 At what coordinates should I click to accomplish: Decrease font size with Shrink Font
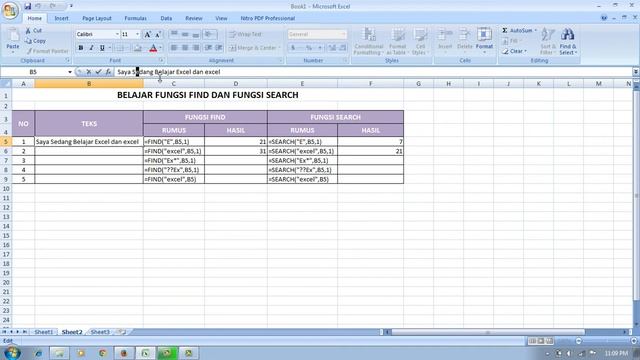point(158,35)
